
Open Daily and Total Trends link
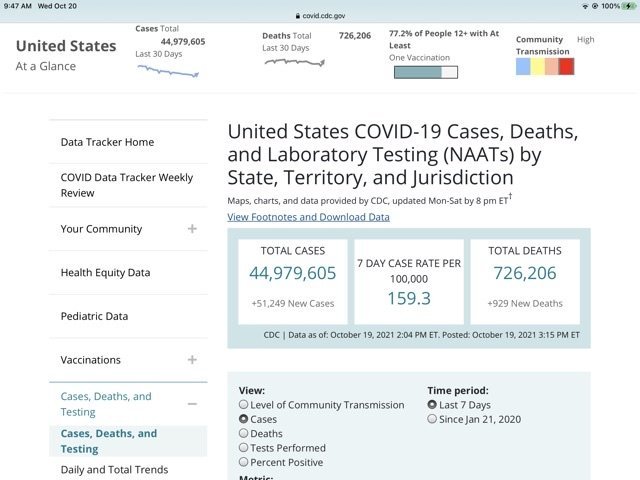pyautogui.click(x=114, y=470)
